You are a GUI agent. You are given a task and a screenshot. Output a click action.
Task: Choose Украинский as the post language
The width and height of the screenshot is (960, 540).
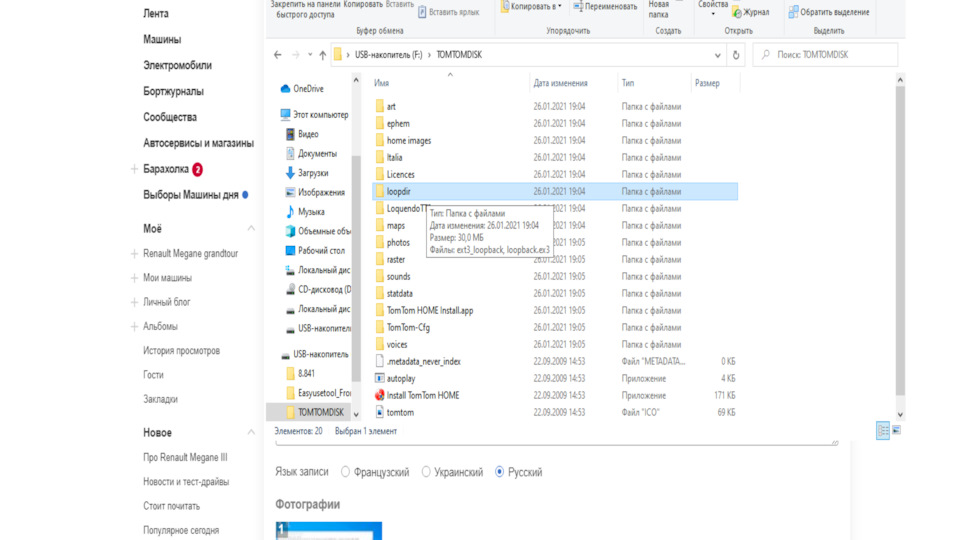[x=426, y=472]
